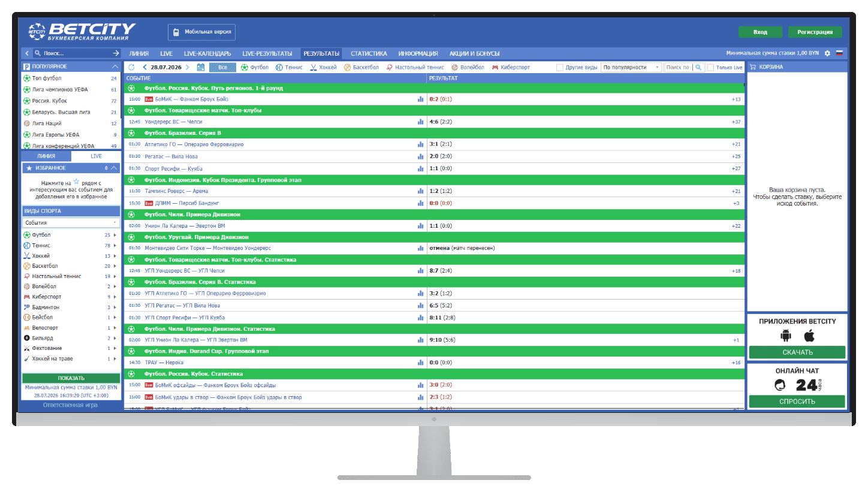The height and width of the screenshot is (492, 868).
Task: Expand the Баскетбол sport row arrow
Action: click(115, 266)
